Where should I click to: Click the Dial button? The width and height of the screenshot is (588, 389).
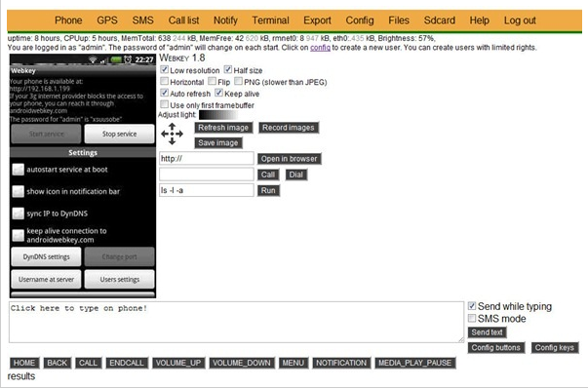coord(295,175)
